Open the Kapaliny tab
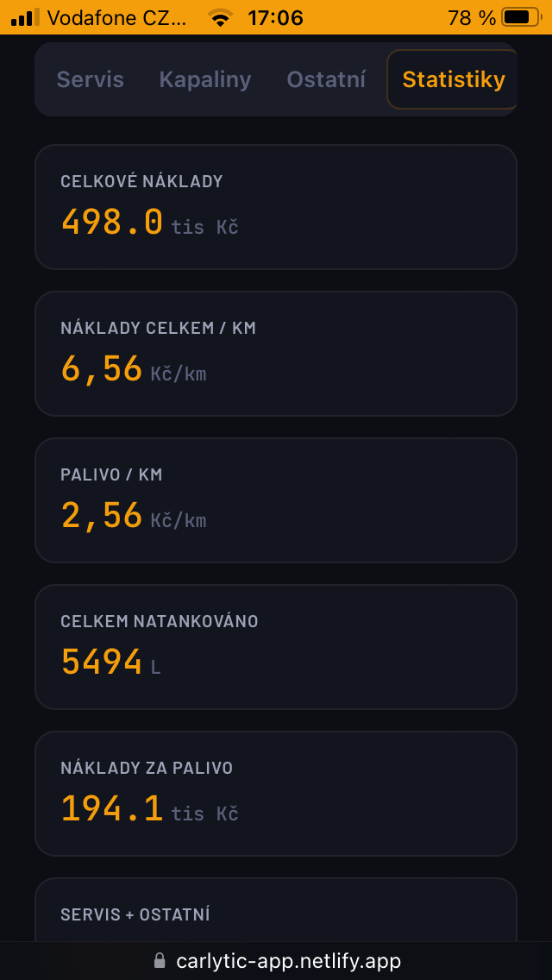552x980 pixels. (204, 80)
